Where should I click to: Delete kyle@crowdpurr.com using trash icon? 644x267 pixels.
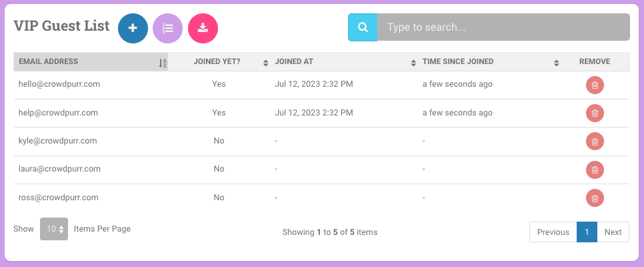(595, 142)
